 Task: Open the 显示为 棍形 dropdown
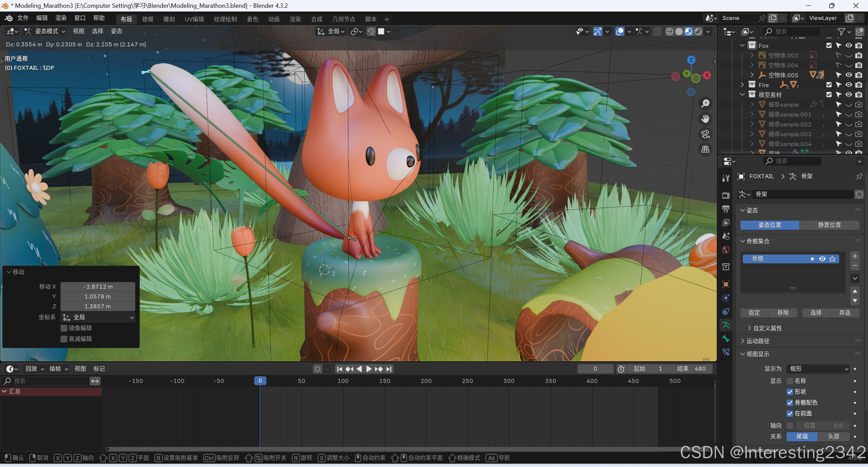point(818,368)
